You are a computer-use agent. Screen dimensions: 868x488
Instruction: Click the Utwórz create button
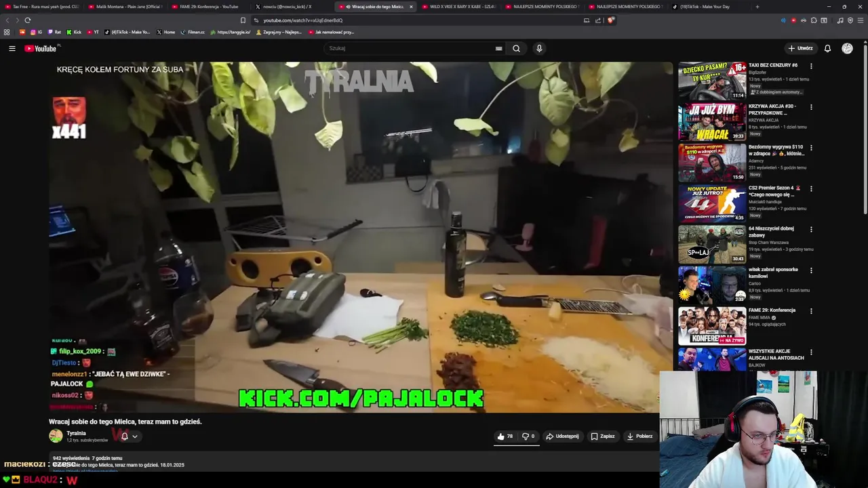(x=800, y=48)
